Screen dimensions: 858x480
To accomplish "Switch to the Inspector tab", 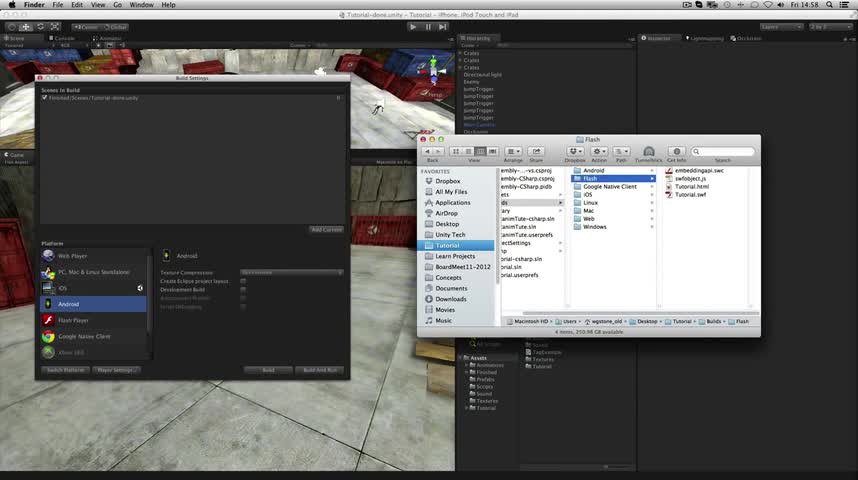I will point(656,38).
